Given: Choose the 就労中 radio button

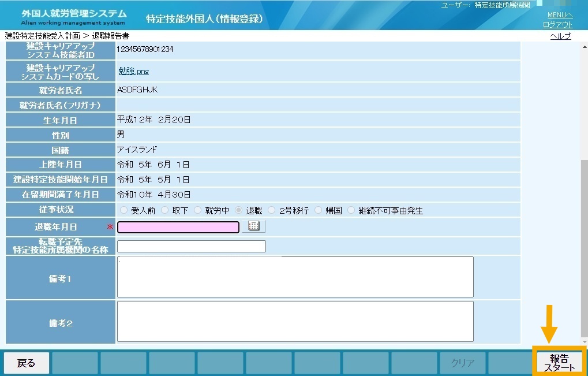Looking at the screenshot, I should (197, 210).
